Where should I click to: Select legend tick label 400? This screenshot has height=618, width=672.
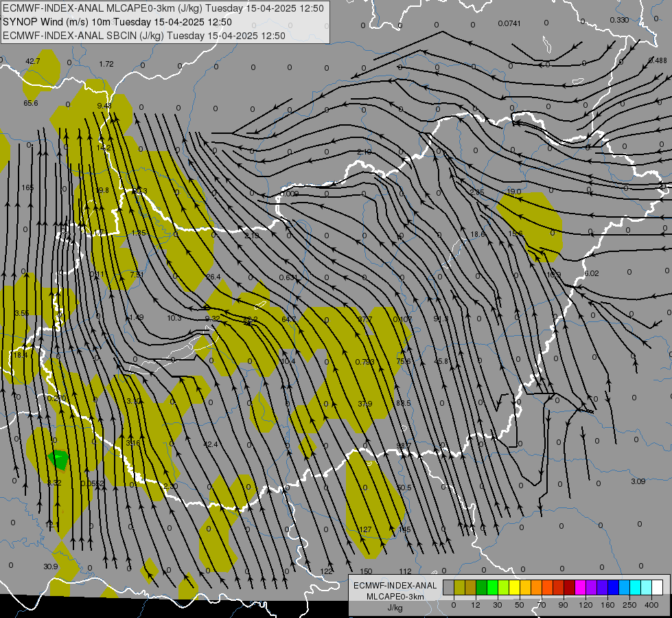pyautogui.click(x=651, y=605)
